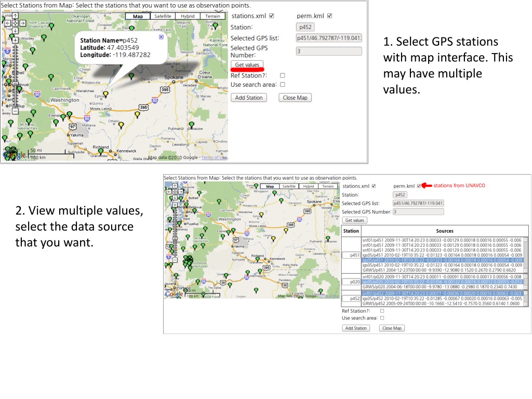Screen dimensions: 532x399
Task: Toggle perm.kml checkbox in step 1 panel
Action: (329, 16)
